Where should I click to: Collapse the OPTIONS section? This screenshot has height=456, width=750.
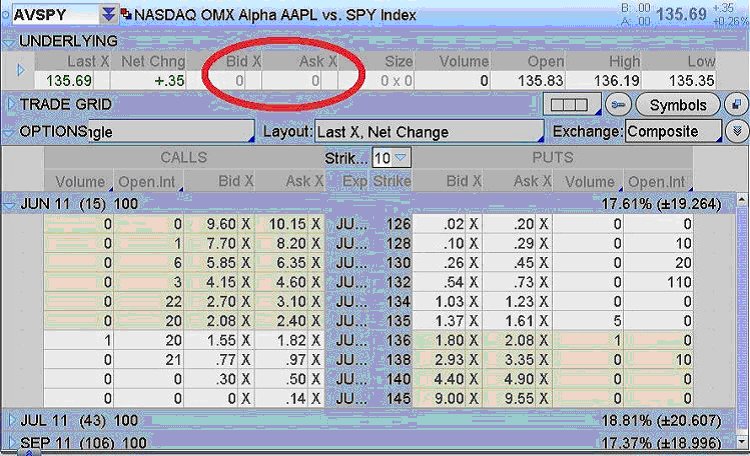tap(8, 133)
